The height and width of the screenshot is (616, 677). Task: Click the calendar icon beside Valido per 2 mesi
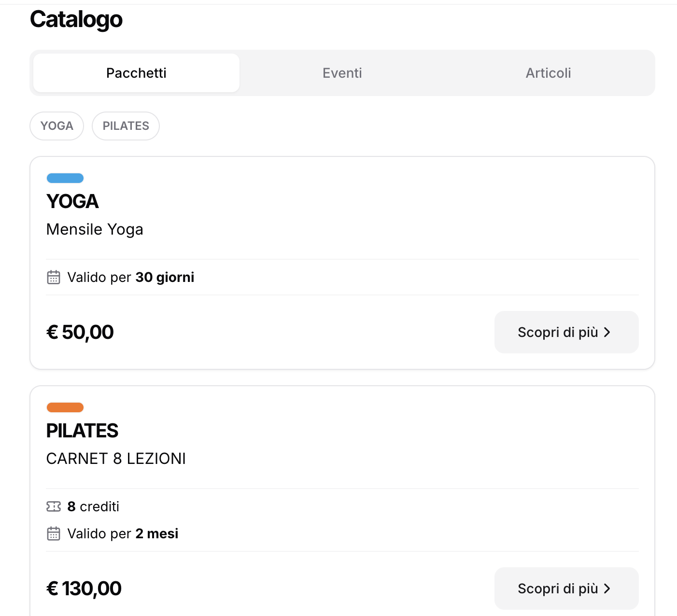54,533
